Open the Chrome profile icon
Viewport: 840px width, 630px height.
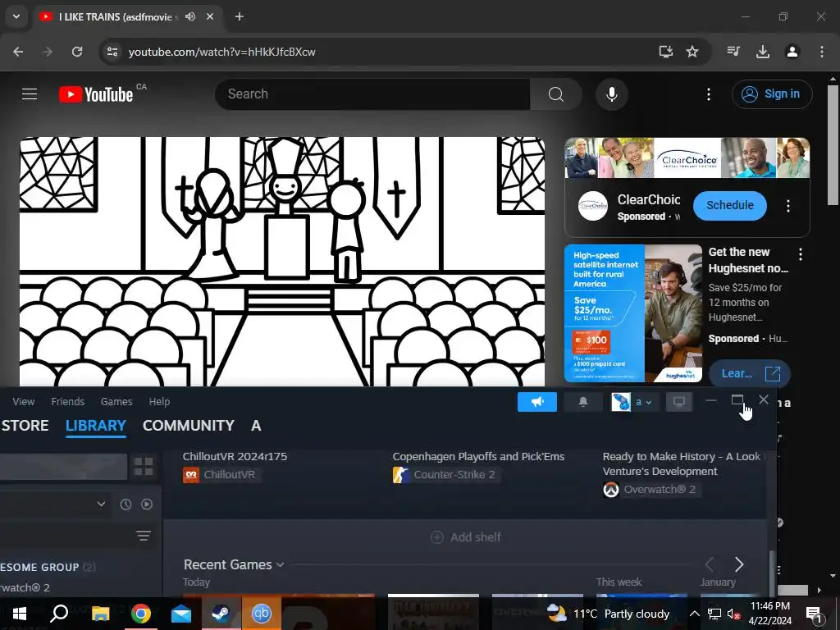792,52
